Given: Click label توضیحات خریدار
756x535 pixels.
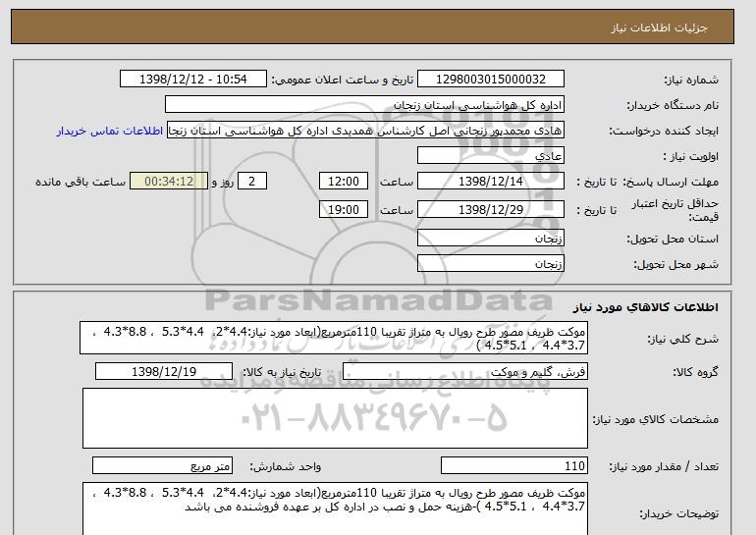Looking at the screenshot, I should [x=678, y=513].
